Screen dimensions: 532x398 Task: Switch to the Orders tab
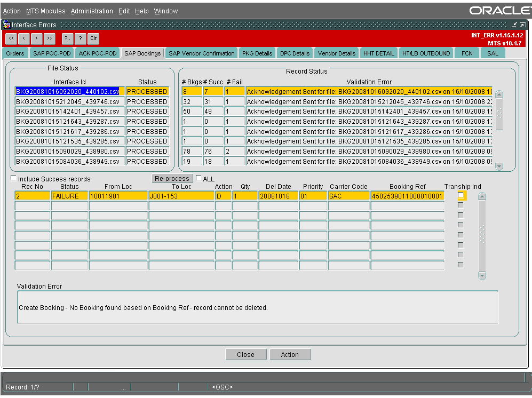(x=15, y=53)
